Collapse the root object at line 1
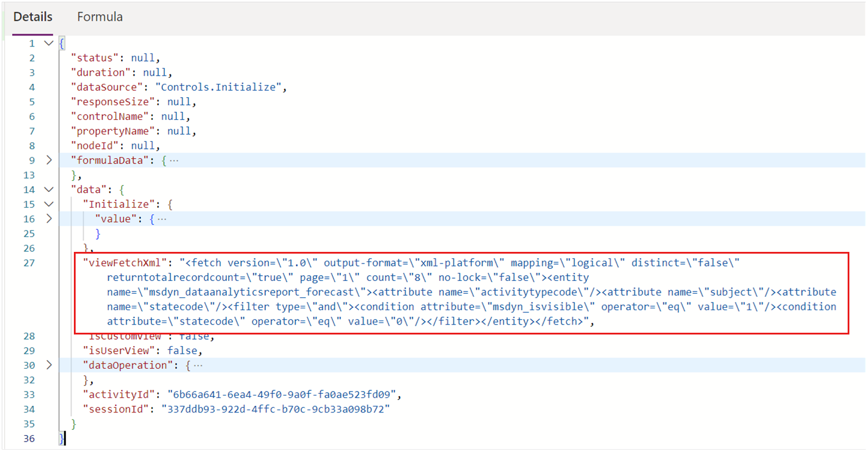This screenshot has width=868, height=452. pos(48,43)
